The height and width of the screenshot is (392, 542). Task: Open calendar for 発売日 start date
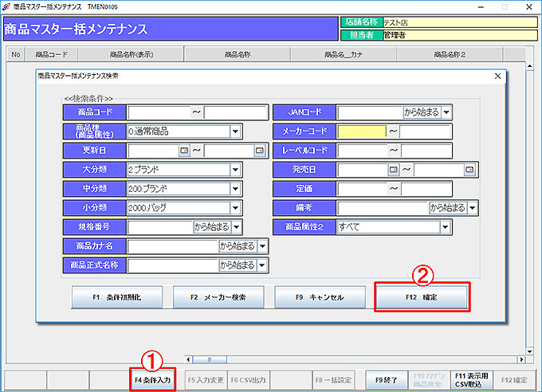pos(393,170)
